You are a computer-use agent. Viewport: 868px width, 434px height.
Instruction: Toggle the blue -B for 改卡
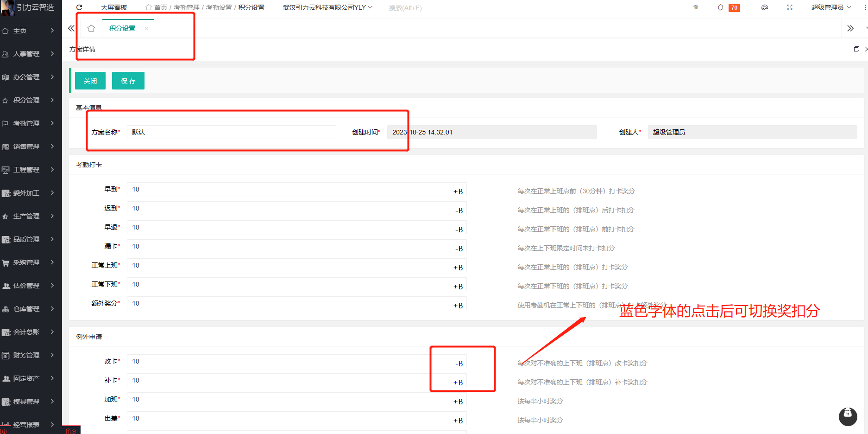click(x=459, y=364)
